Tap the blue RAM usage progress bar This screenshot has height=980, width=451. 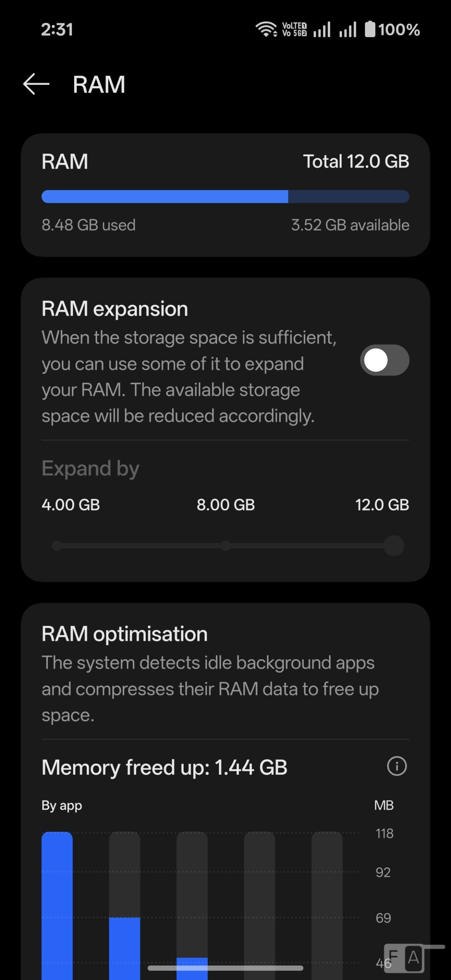tap(164, 197)
